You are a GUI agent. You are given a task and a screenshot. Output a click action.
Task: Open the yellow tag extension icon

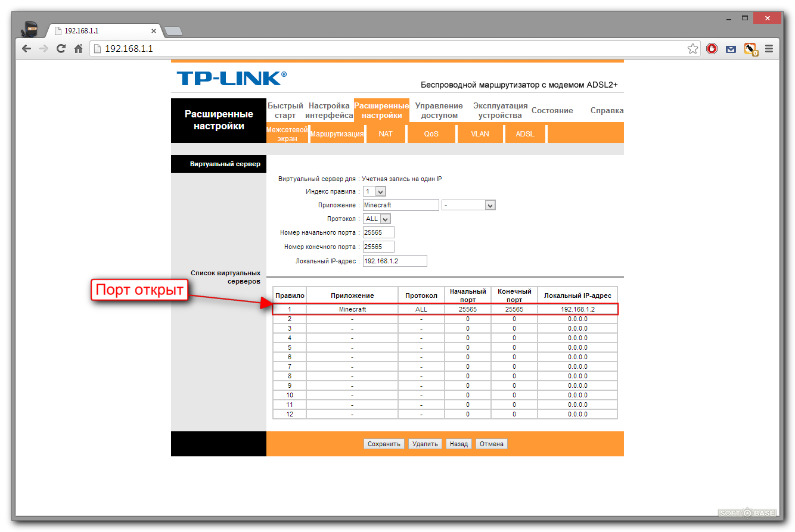point(750,49)
